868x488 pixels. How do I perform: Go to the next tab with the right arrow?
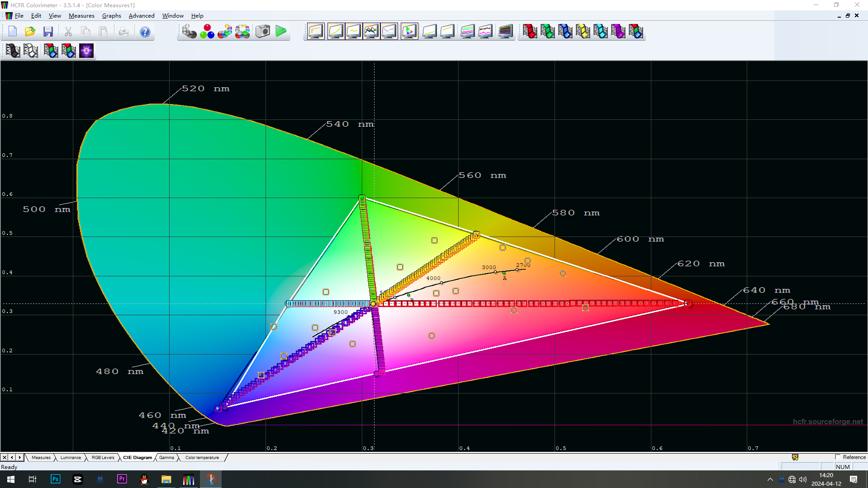[x=19, y=457]
